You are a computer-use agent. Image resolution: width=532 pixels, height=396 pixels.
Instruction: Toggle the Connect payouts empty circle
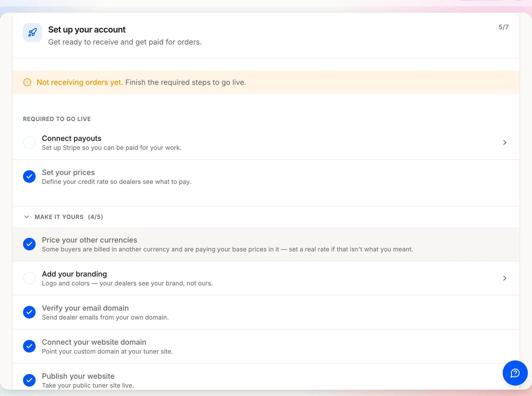(29, 142)
